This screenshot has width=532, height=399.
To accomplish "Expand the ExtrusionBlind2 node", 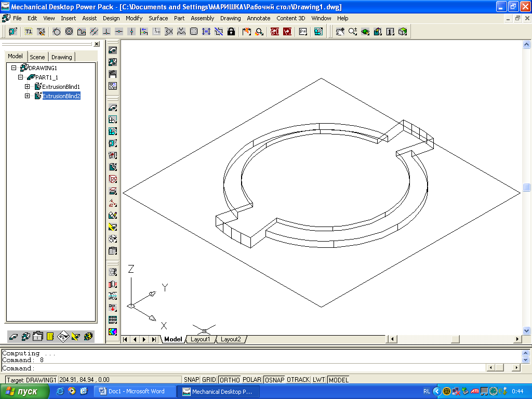I will point(27,96).
